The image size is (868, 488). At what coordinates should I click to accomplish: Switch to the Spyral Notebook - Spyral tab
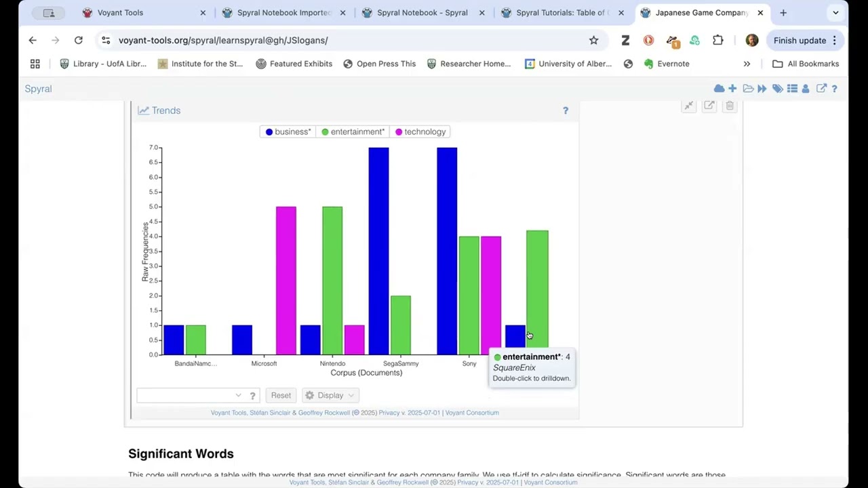pos(423,13)
